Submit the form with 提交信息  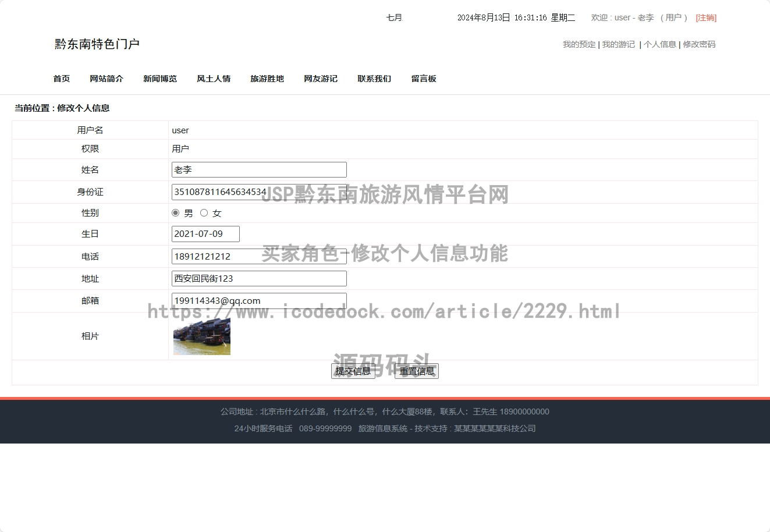click(x=353, y=371)
